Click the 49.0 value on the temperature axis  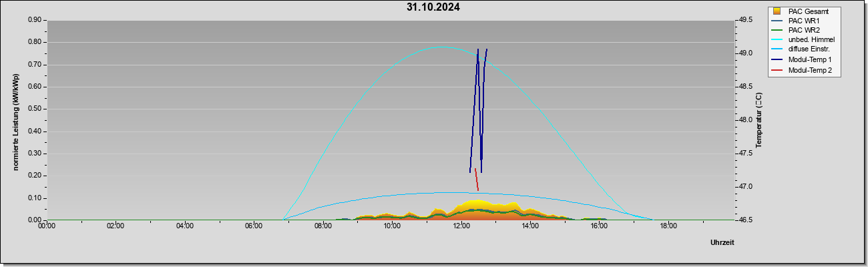coord(744,53)
